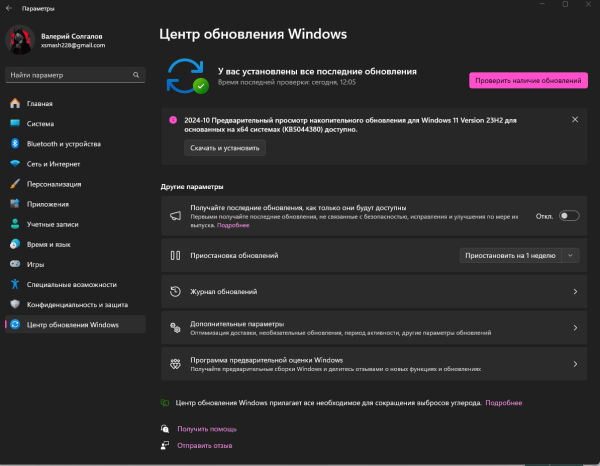Dismiss the KB5044380 update notification
600x466 pixels.
(x=575, y=119)
